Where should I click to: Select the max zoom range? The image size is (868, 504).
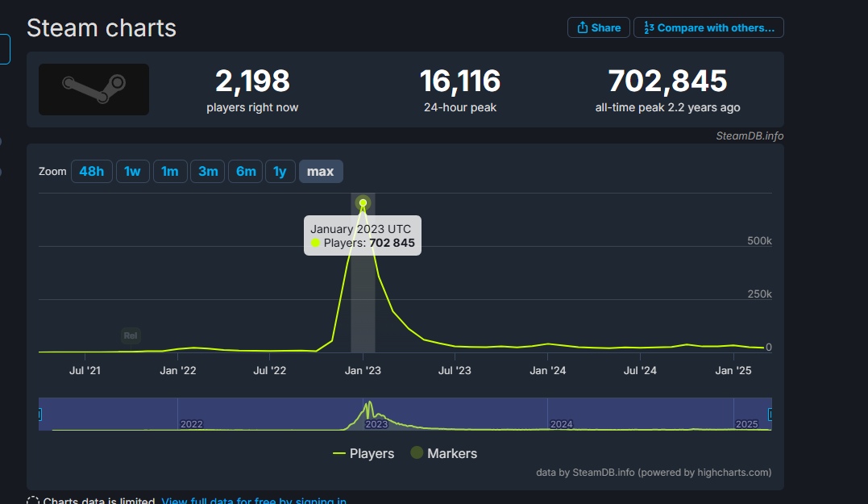[x=321, y=171]
